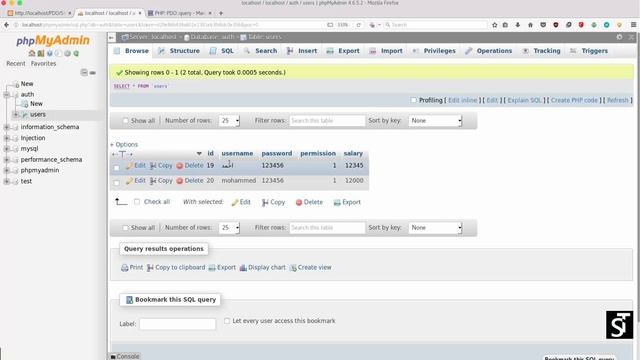The image size is (640, 360).
Task: Click the Firefox search box
Action: (x=435, y=25)
